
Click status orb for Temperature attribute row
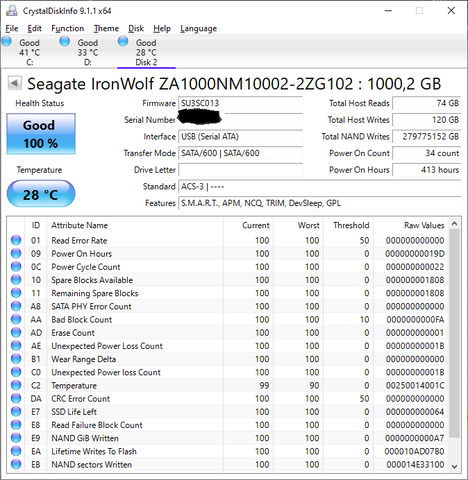point(16,385)
